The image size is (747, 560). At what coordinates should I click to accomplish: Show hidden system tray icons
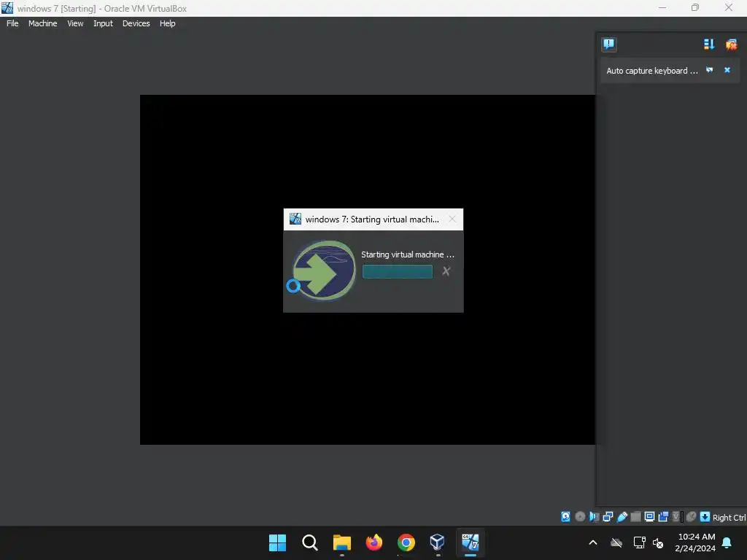pos(593,542)
